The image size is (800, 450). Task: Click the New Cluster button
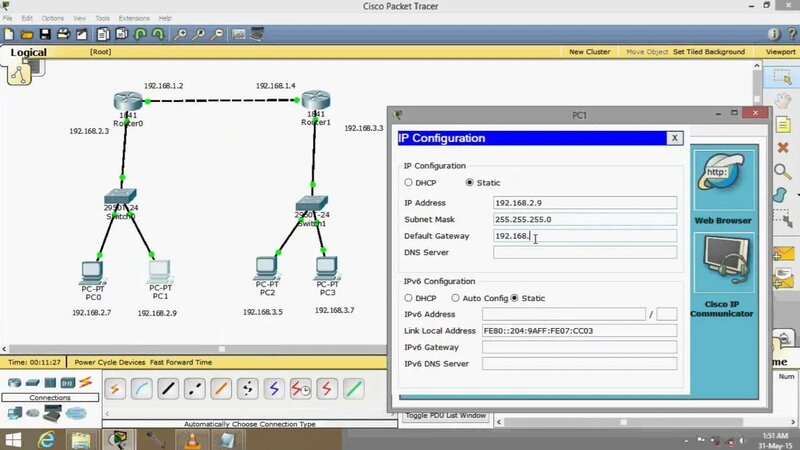[589, 52]
